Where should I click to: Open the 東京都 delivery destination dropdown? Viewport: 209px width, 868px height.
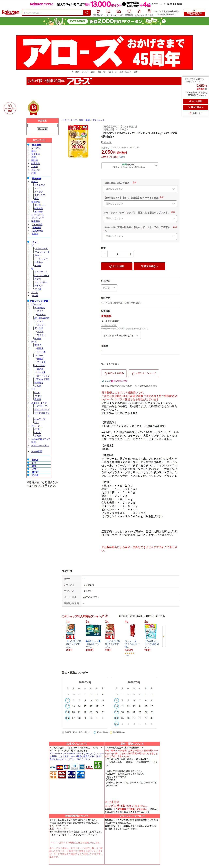[x=109, y=287]
